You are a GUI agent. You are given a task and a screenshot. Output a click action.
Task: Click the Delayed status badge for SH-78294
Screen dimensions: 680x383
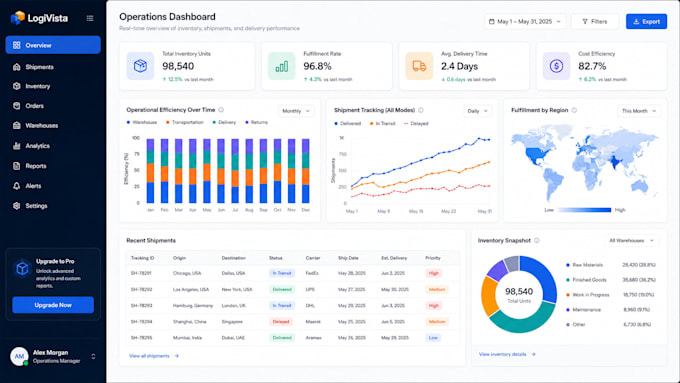[x=281, y=322]
